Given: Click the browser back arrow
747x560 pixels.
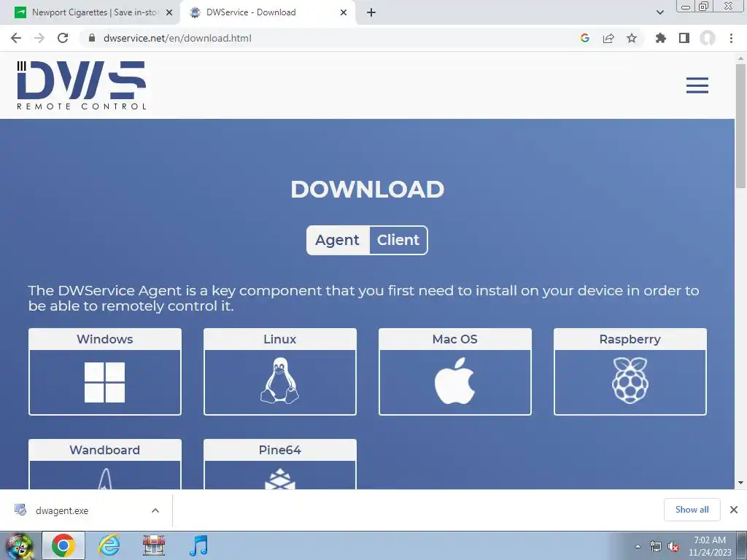Looking at the screenshot, I should (16, 38).
